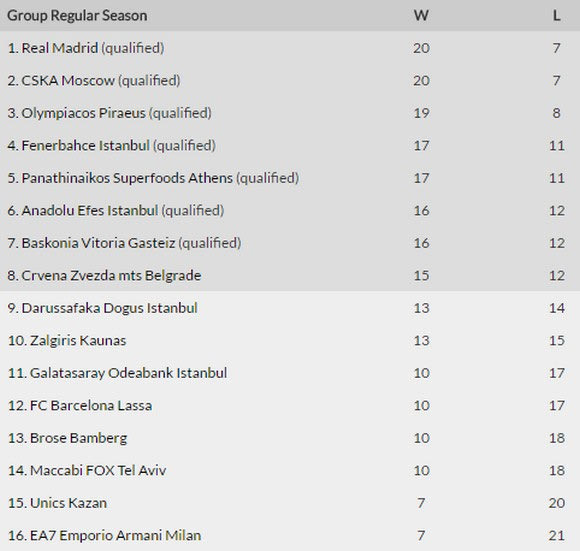Select the Unics Kazan row
The height and width of the screenshot is (551, 580).
290,504
